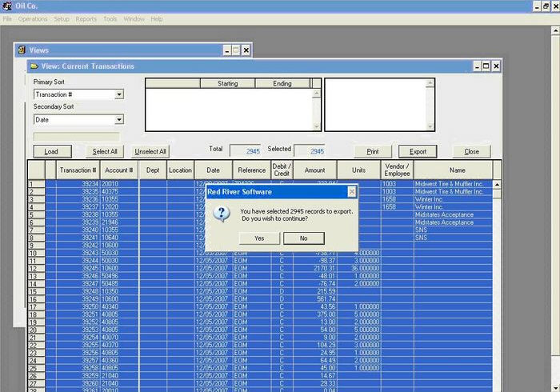Click the Reference column header

(x=252, y=170)
